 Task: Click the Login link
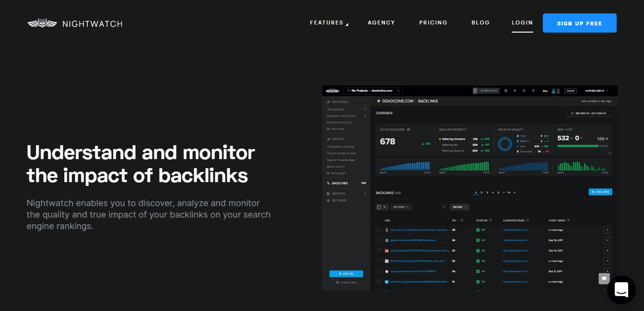tap(522, 23)
